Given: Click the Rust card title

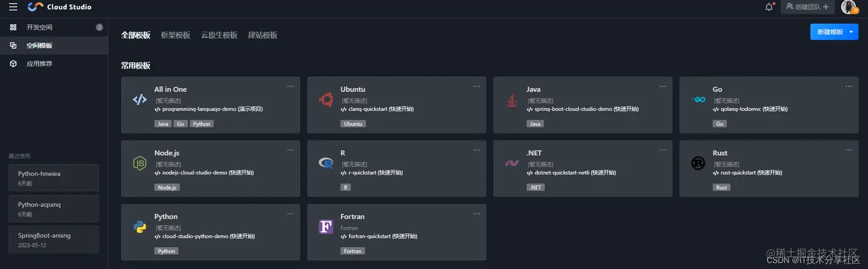Looking at the screenshot, I should click(x=720, y=153).
